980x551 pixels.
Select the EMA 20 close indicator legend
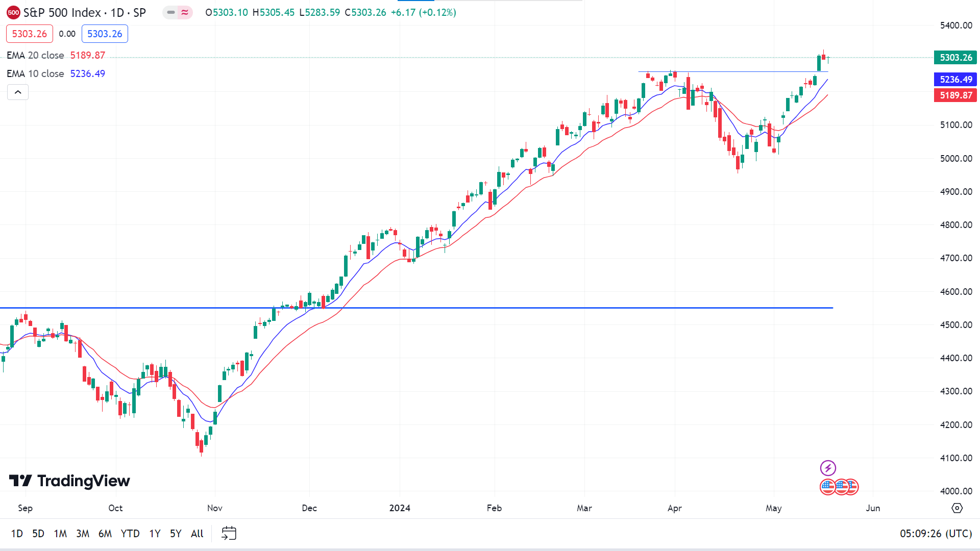[x=35, y=55]
